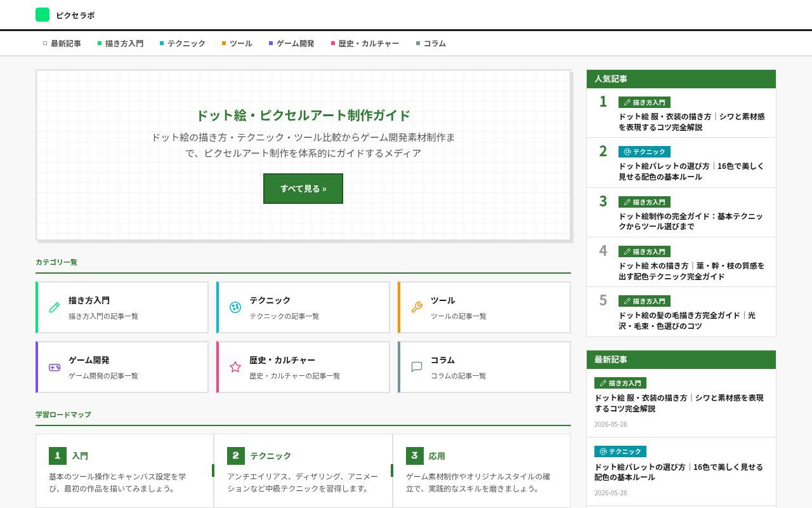The image size is (812, 508).
Task: Click the カテゴリ一覧 section heading
Action: (56, 262)
